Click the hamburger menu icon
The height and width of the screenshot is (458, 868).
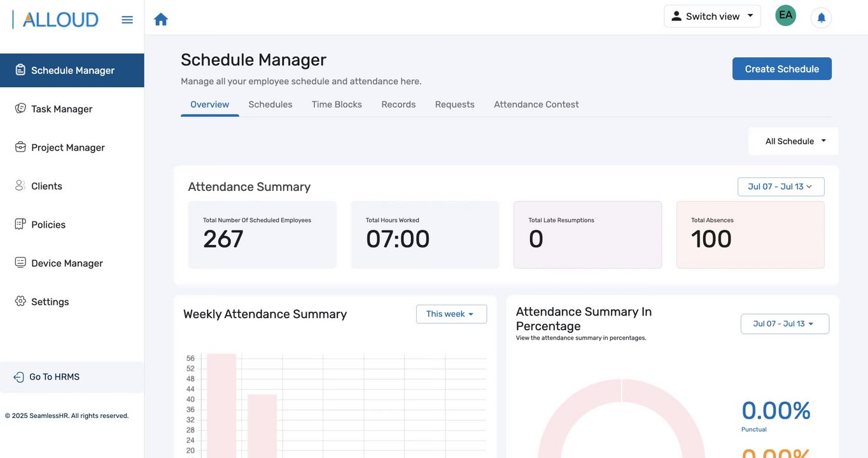(x=127, y=20)
